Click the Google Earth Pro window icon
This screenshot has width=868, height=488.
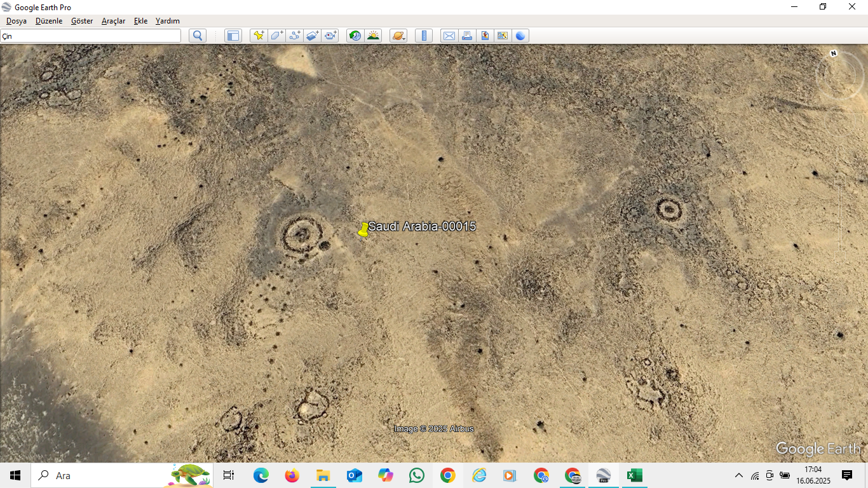tap(7, 7)
